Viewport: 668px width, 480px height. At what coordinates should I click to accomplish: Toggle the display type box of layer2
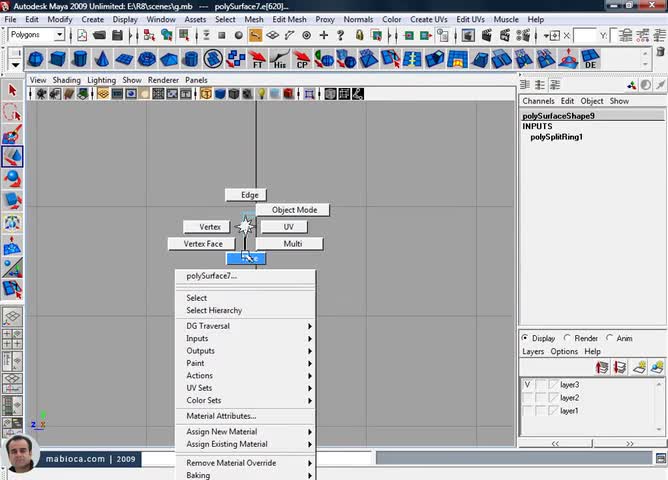pyautogui.click(x=541, y=398)
